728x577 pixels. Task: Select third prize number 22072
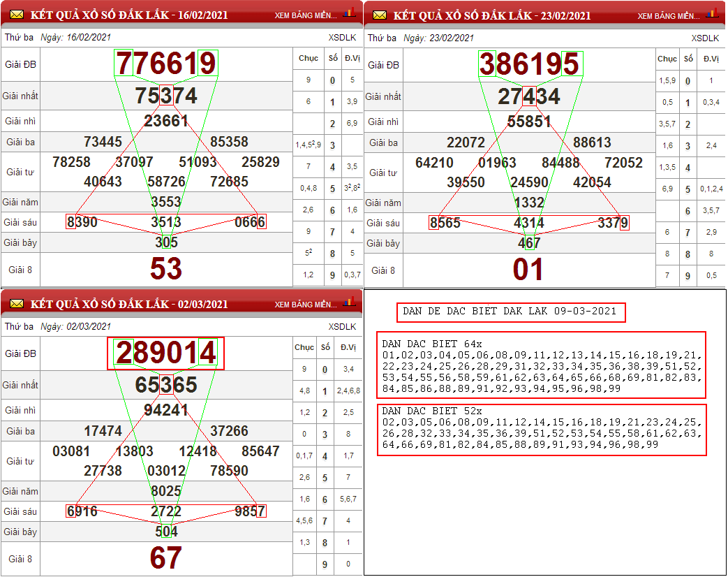466,143
